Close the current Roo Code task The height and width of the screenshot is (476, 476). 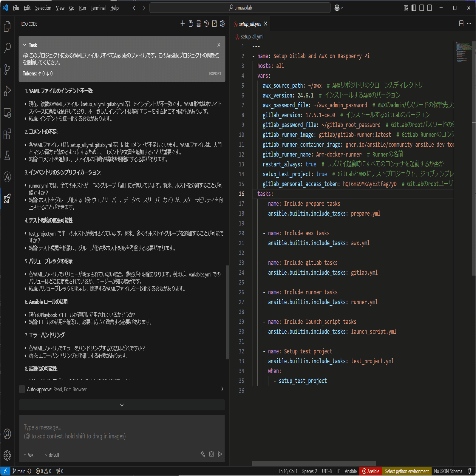click(x=219, y=45)
